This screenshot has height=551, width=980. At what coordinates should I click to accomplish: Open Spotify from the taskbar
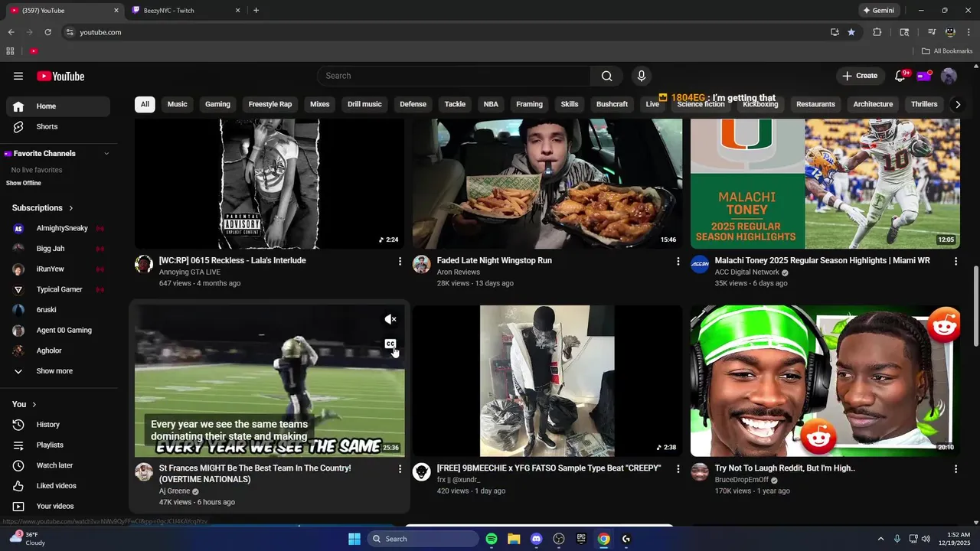tap(492, 539)
